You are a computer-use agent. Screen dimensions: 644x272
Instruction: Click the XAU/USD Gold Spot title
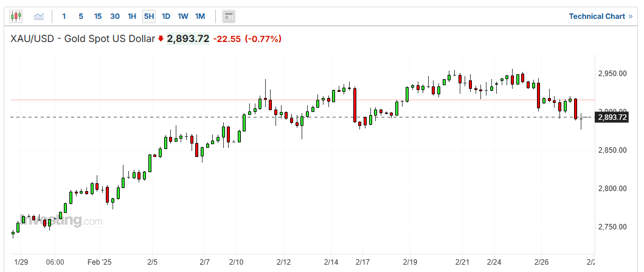click(82, 39)
